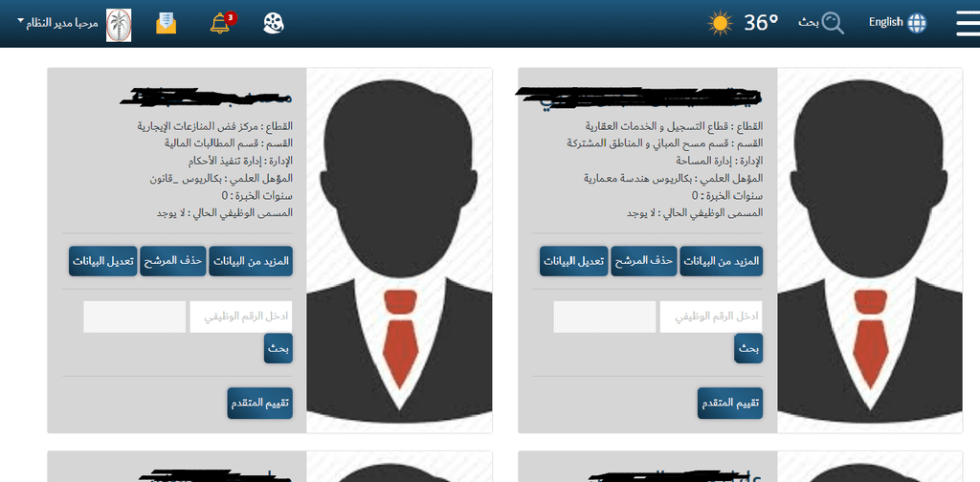Open the hamburger main menu
This screenshot has width=980, height=482.
968,24
